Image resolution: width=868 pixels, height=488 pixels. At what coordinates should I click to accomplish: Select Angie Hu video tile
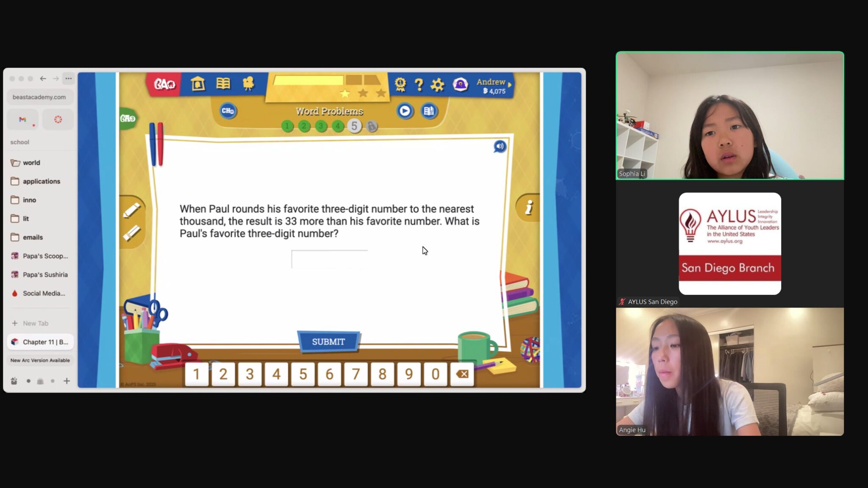(729, 372)
